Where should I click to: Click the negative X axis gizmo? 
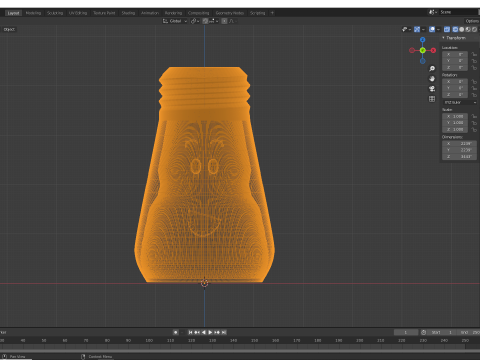point(412,50)
